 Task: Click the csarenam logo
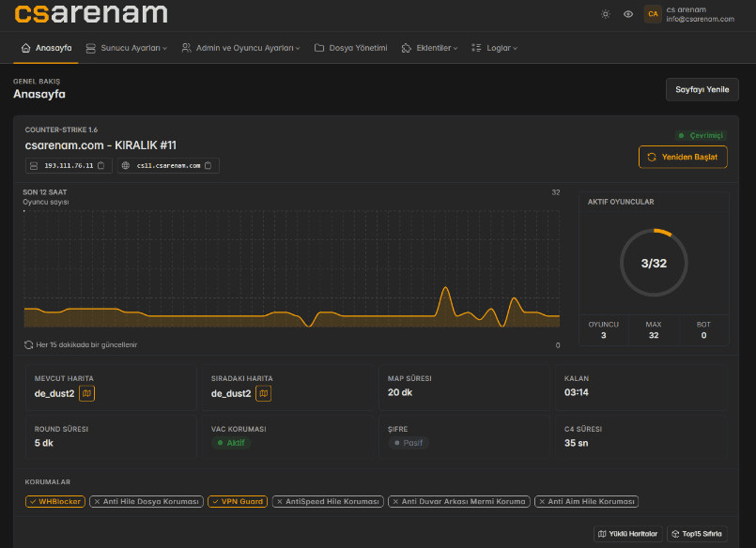(x=91, y=13)
